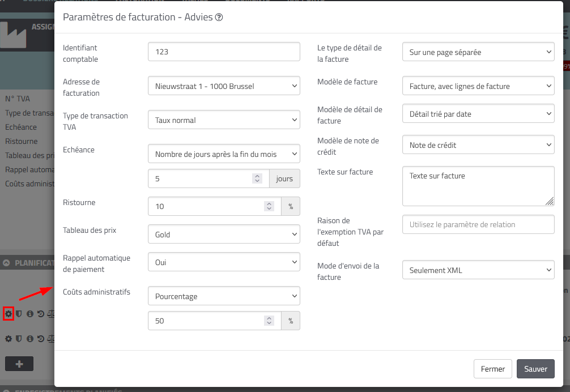Decrease the Coûts administratifs percentage
Screen dimensions: 570x392
click(269, 323)
